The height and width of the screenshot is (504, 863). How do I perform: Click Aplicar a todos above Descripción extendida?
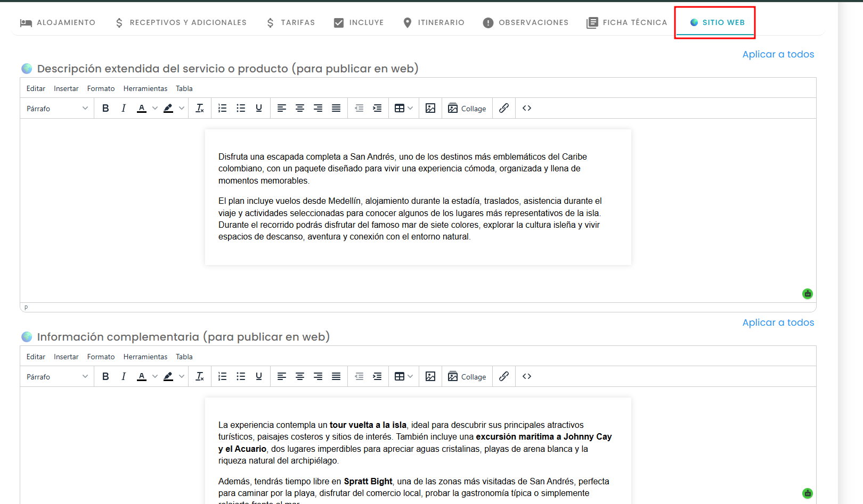(x=778, y=54)
